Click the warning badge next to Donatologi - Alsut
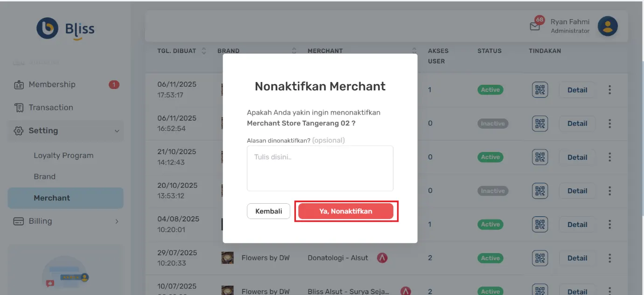Screen dimensions: 644x295 click(382, 257)
